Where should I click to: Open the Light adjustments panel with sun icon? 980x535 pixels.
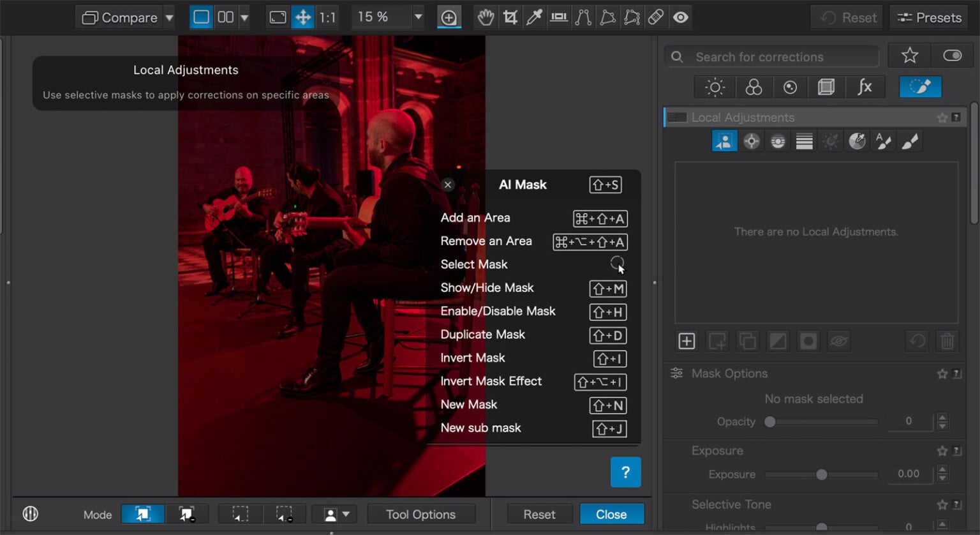[714, 87]
